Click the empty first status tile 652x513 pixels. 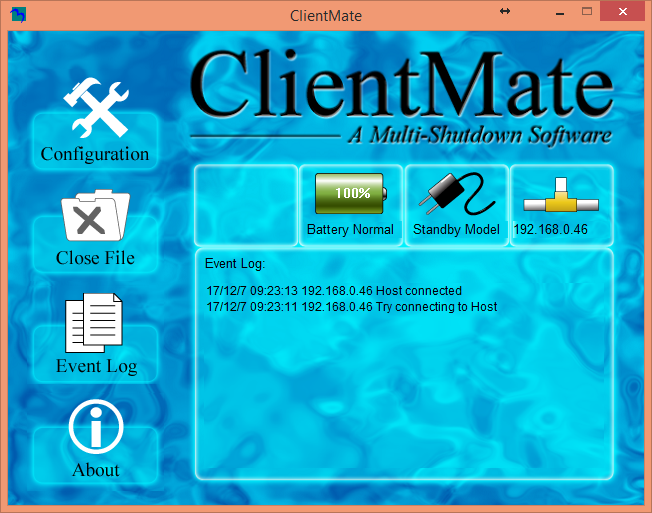tap(246, 205)
